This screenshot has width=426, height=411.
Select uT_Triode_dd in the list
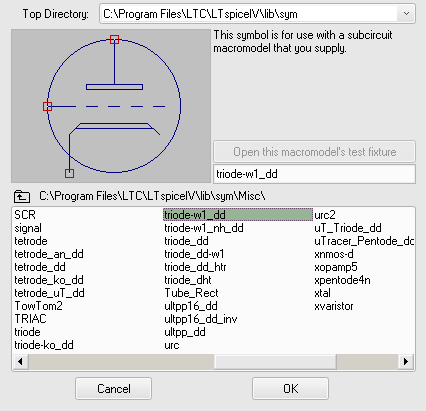point(348,228)
